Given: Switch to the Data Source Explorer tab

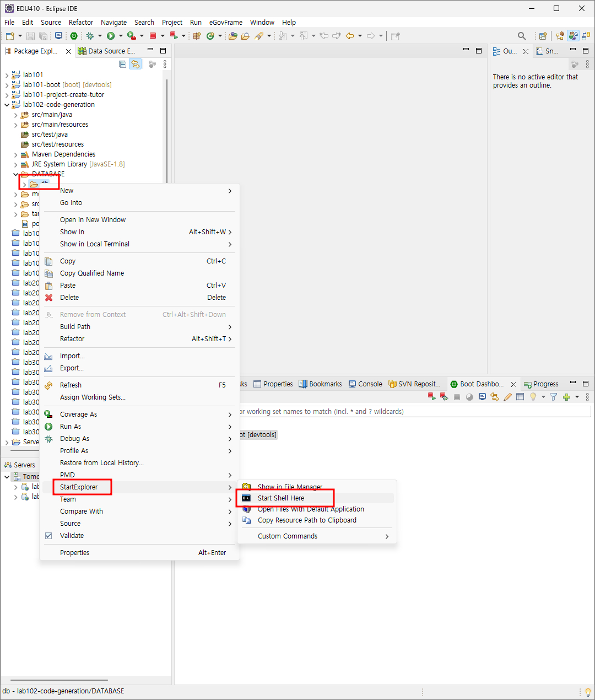Looking at the screenshot, I should [x=107, y=51].
